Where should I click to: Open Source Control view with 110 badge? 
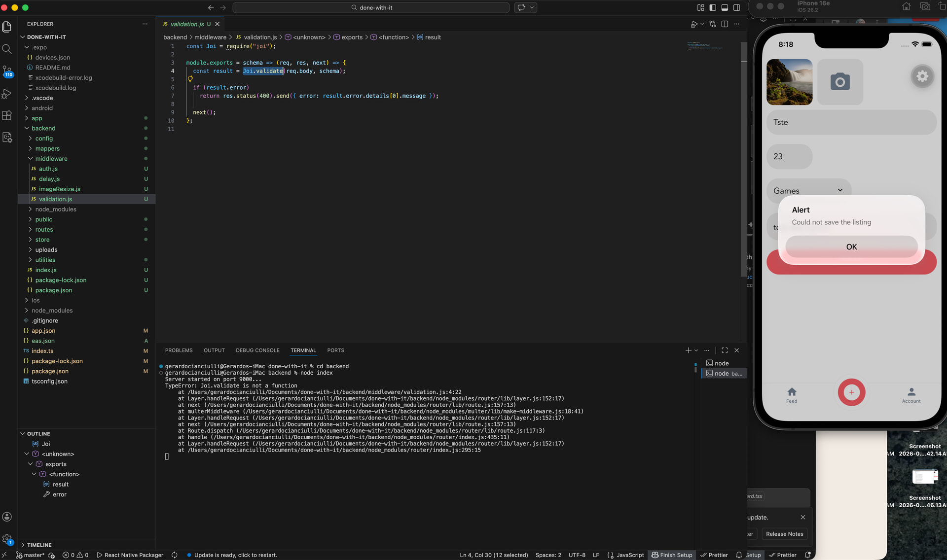click(7, 71)
